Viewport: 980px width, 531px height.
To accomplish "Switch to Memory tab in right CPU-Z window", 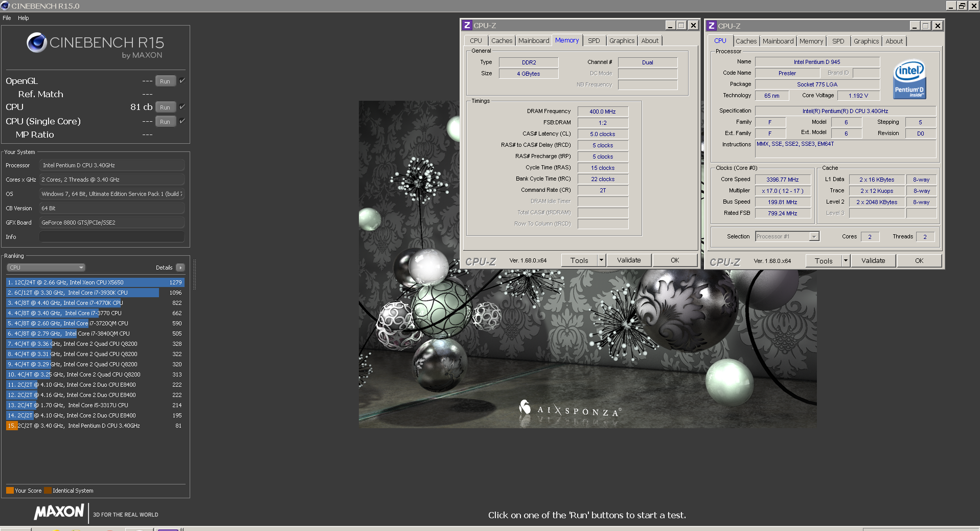I will pyautogui.click(x=811, y=41).
